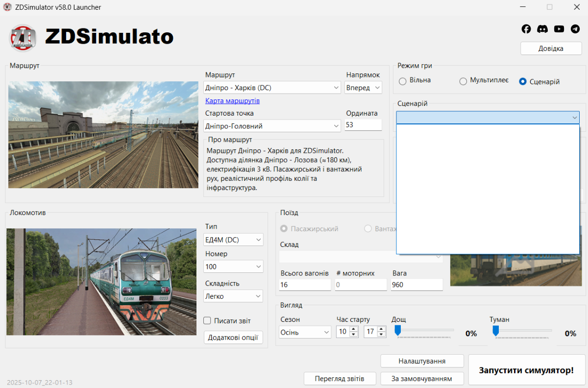Enable the Писати звіт checkbox
Viewport: 588px width, 388px height.
point(207,321)
